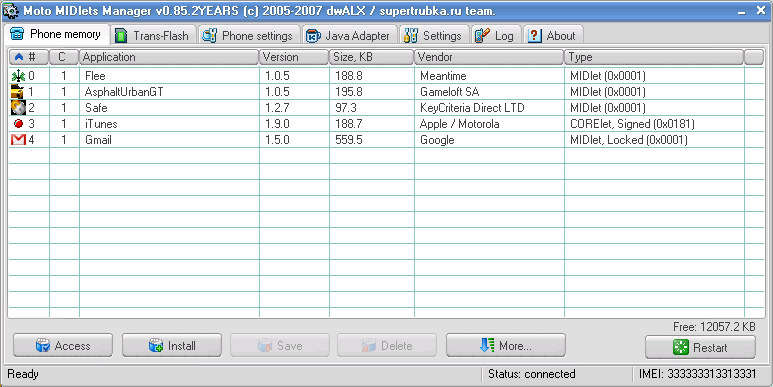Click the gear icon in the title bar

click(x=10, y=10)
